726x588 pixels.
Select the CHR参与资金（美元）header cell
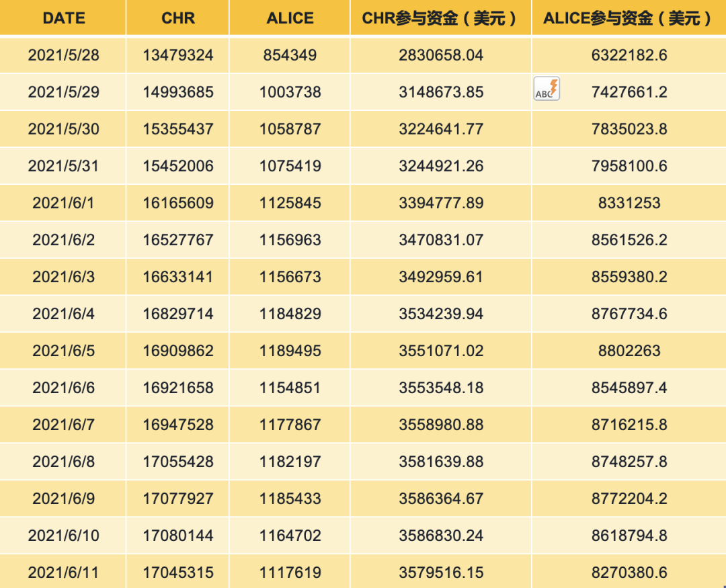pyautogui.click(x=441, y=17)
